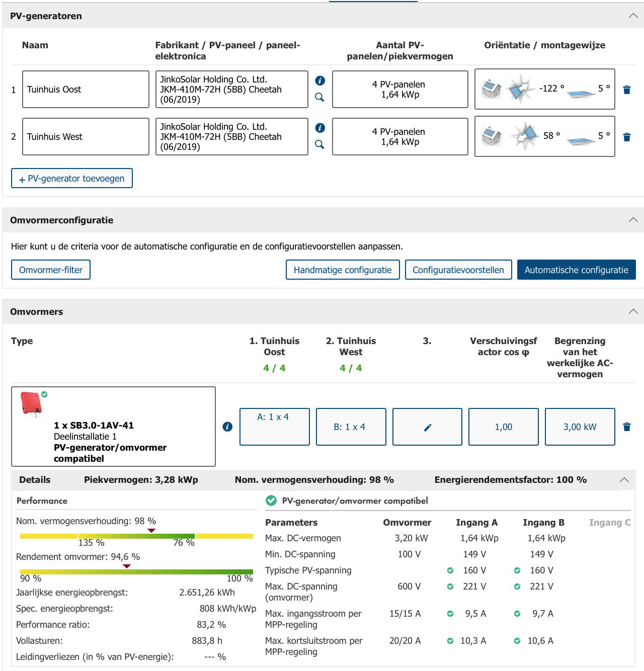Click the house icon for Tuinhuis Oost orientation
Viewport: 644px width, 671px height.
pyautogui.click(x=491, y=89)
